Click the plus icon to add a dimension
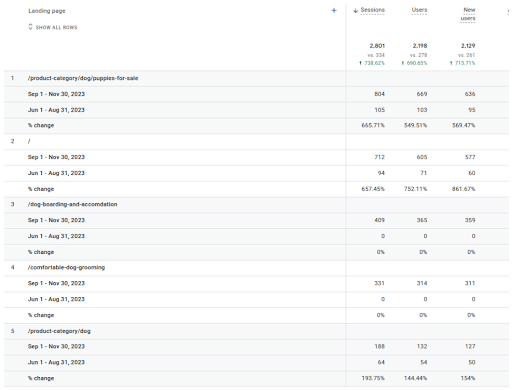Image resolution: width=512 pixels, height=390 pixels. [334, 11]
